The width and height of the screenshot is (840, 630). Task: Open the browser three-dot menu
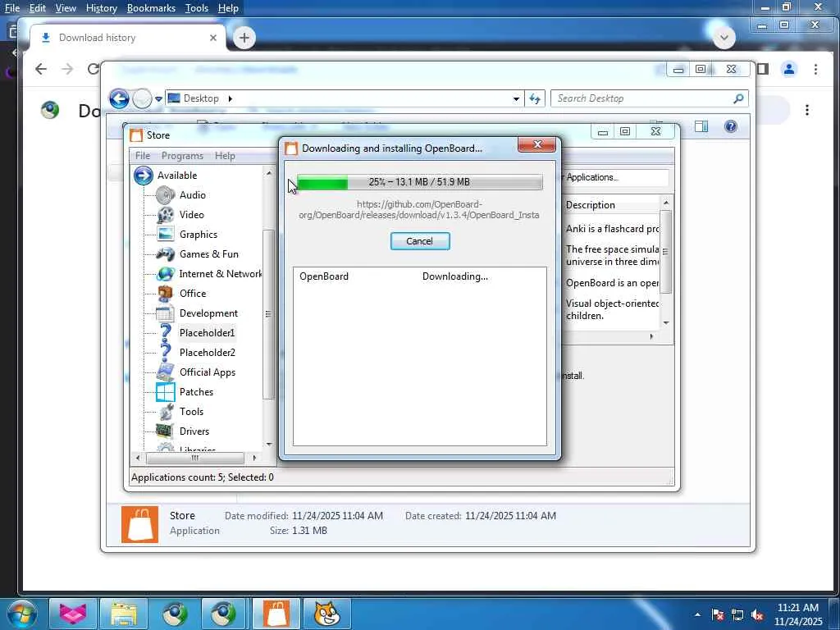click(x=815, y=69)
